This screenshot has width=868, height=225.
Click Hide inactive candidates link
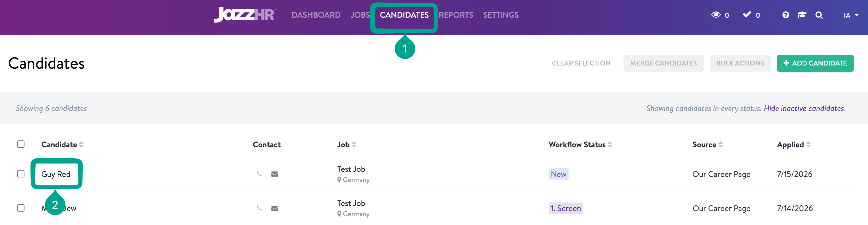coord(804,108)
